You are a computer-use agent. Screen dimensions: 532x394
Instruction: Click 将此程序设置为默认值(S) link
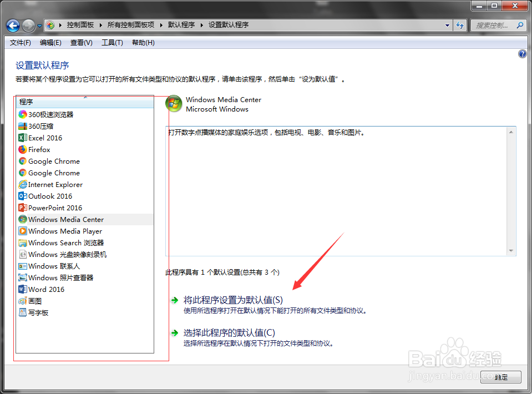233,300
